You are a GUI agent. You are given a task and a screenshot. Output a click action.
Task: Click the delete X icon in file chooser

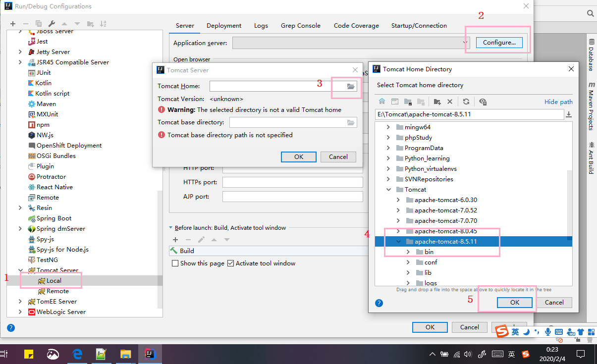450,102
